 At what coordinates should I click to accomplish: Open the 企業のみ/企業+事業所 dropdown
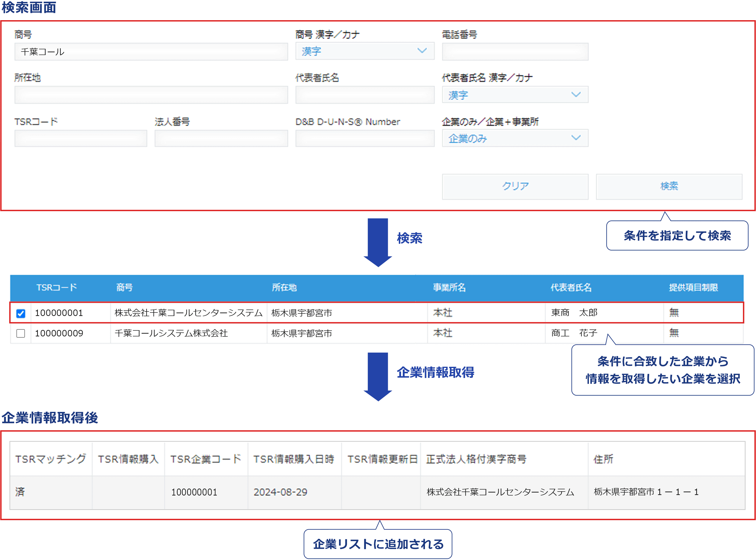(x=515, y=138)
